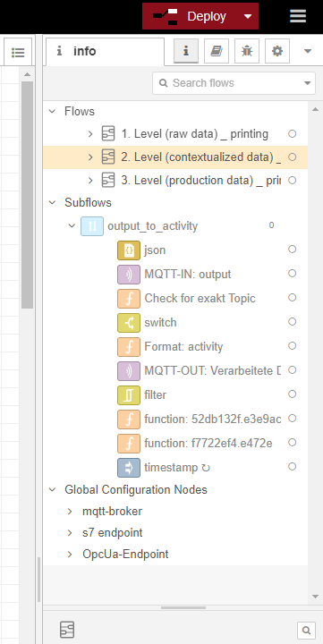The image size is (323, 644).
Task: Collapse the Subflows section
Action: click(x=52, y=202)
